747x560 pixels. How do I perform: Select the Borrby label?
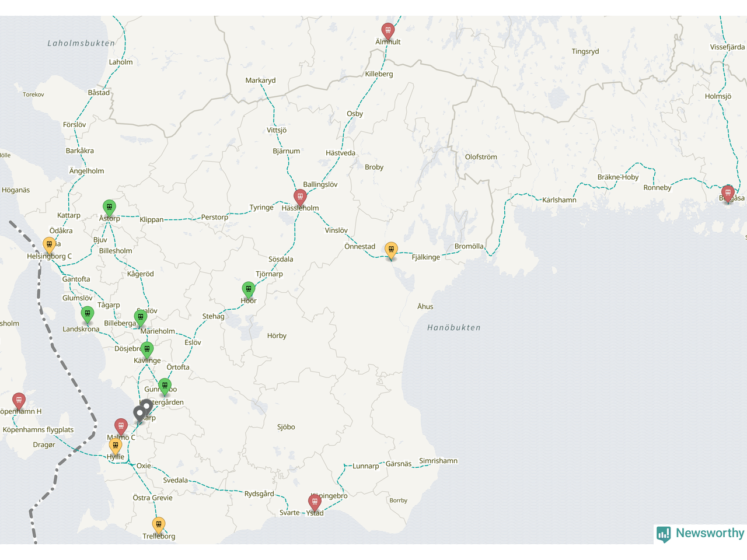pyautogui.click(x=399, y=501)
